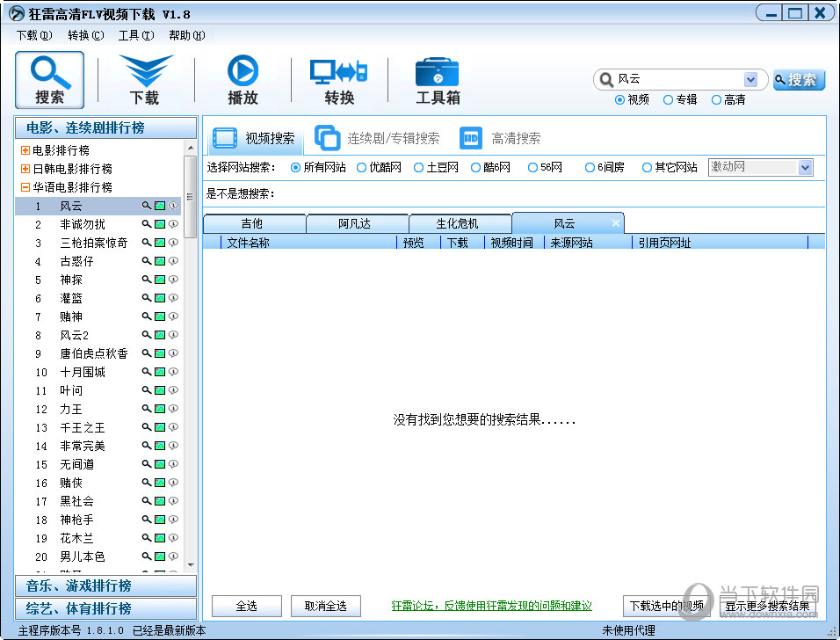
Task: Click picture icon in the 风云 row
Action: point(160,206)
